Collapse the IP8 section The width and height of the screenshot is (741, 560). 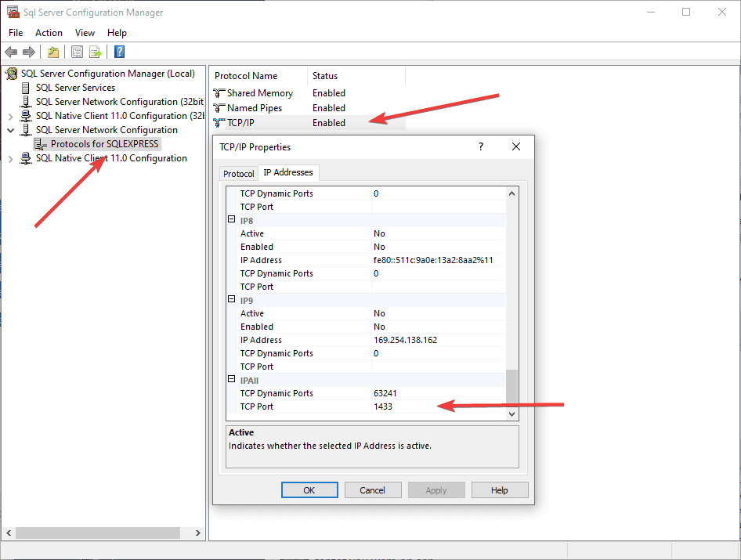coord(232,219)
